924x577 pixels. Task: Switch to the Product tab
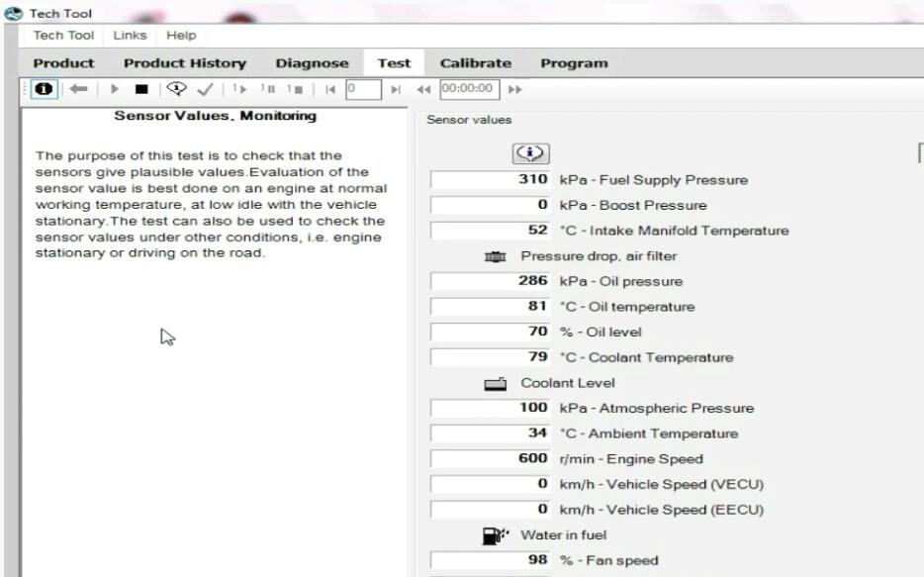(x=63, y=63)
